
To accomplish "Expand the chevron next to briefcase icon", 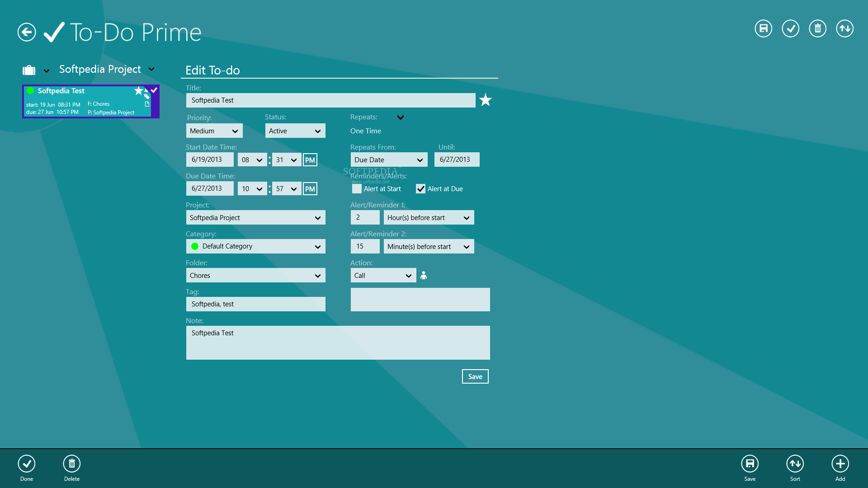I will (47, 71).
